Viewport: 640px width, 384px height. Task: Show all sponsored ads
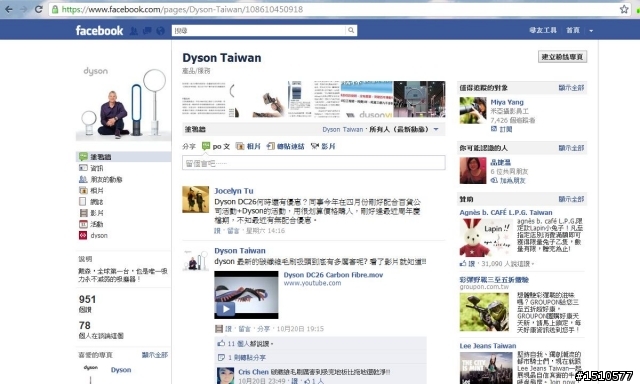571,199
